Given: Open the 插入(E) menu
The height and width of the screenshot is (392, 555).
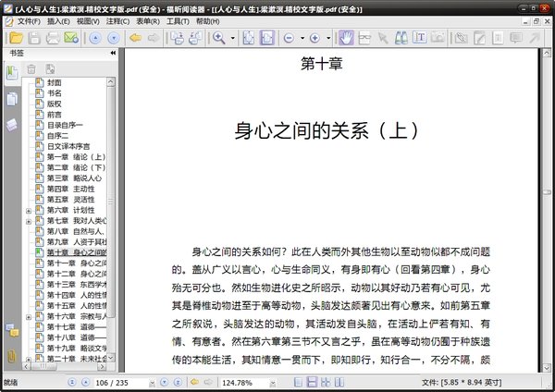Looking at the screenshot, I should 58,21.
